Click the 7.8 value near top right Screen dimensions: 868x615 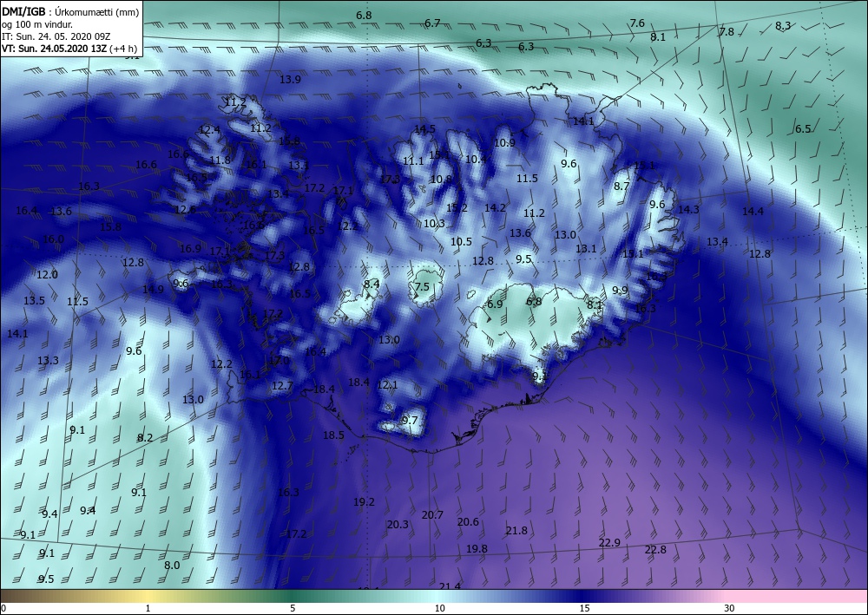[727, 32]
